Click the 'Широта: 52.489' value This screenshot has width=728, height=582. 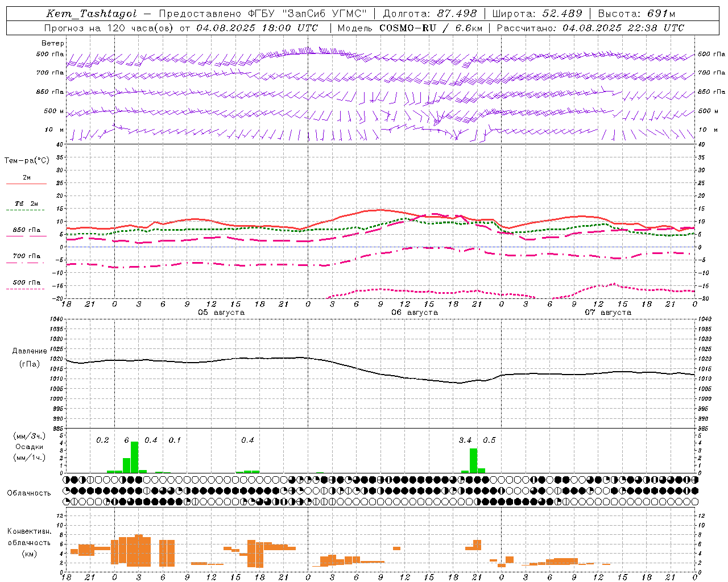click(x=537, y=14)
